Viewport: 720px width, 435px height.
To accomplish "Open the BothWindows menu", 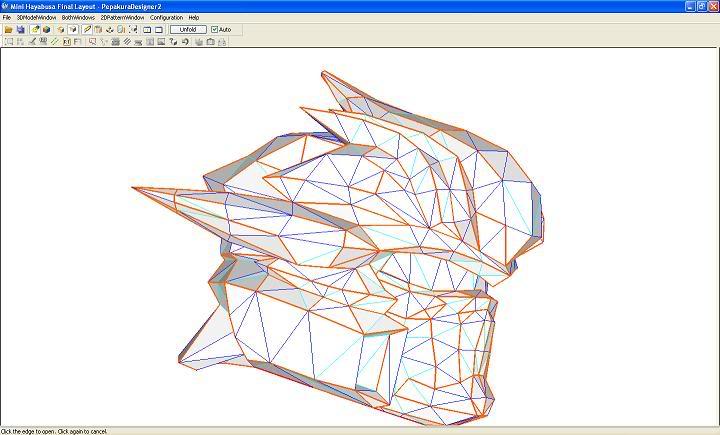I will tap(78, 17).
